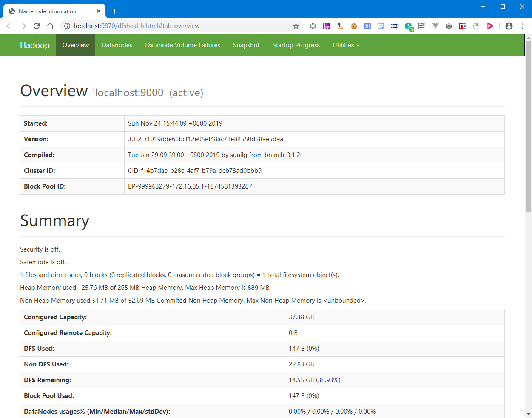Open the pink play-arrow extension
The width and height of the screenshot is (532, 418).
pos(490,26)
